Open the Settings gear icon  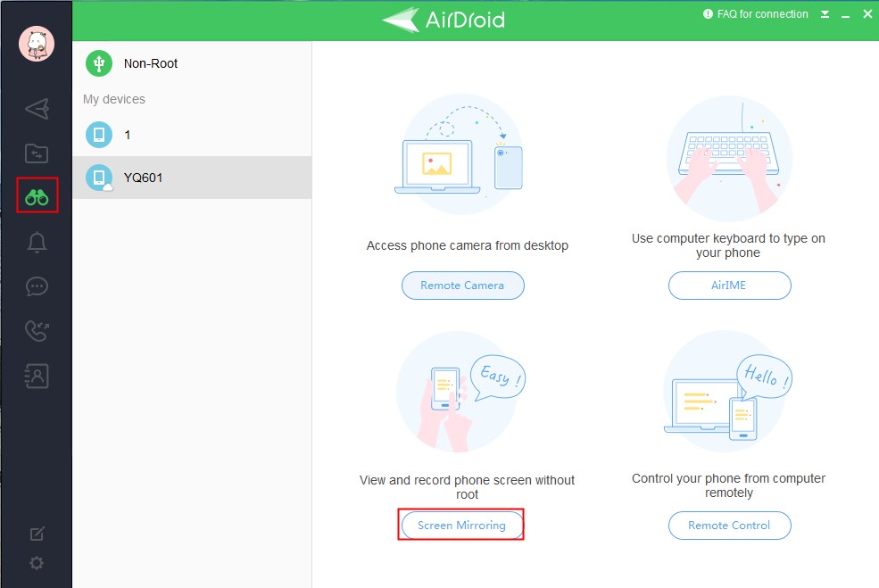point(37,563)
